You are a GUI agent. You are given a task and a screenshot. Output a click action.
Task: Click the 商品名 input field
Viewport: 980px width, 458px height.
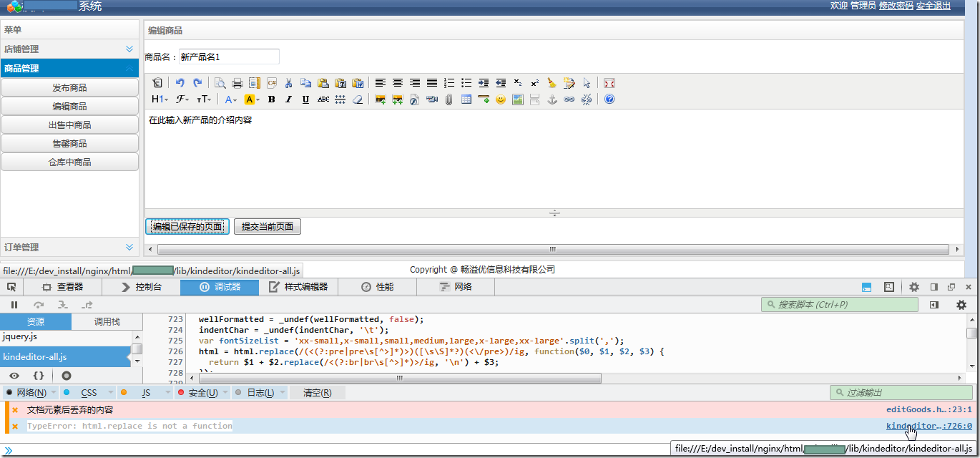click(x=229, y=57)
